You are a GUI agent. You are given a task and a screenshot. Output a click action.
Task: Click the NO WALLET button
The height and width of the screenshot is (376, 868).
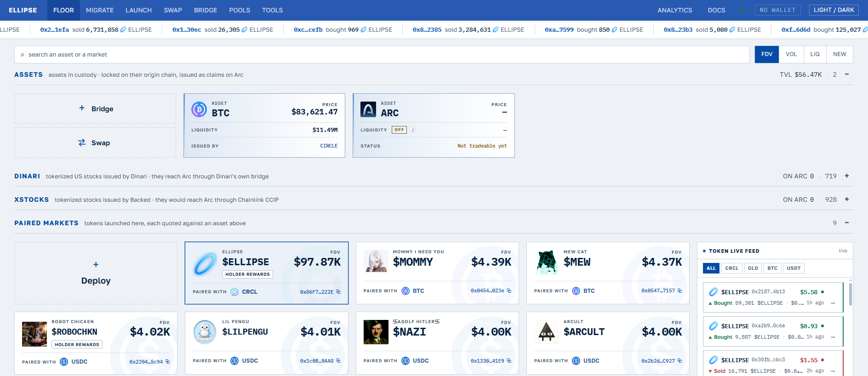click(778, 10)
